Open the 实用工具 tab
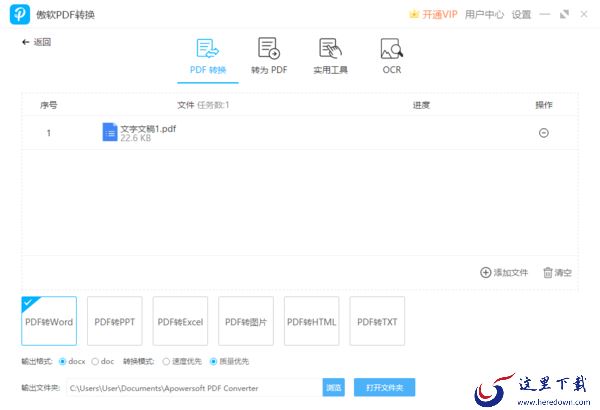Image resolution: width=600 pixels, height=410 pixels. [x=330, y=56]
